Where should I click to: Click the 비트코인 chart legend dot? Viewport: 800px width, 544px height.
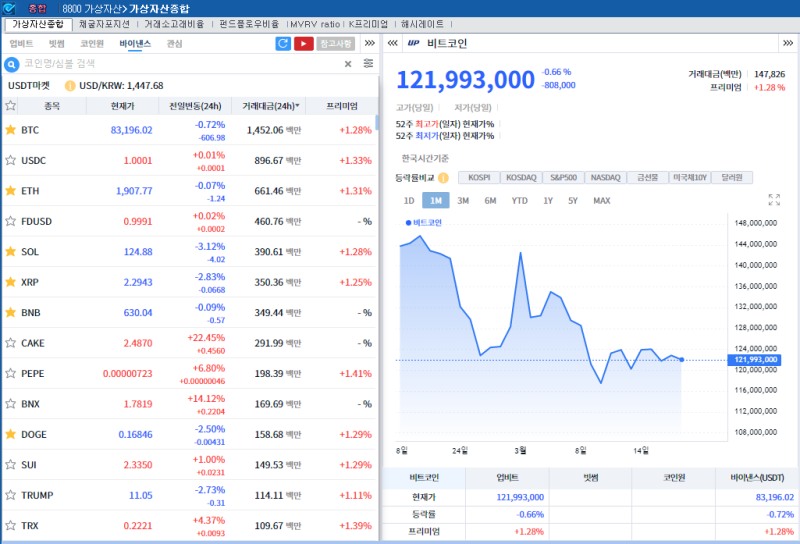(408, 222)
